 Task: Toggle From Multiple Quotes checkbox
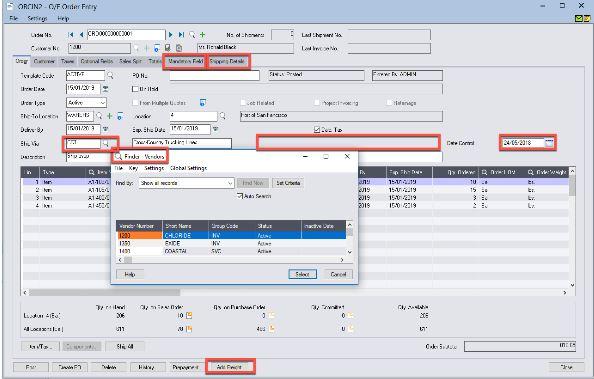point(135,103)
